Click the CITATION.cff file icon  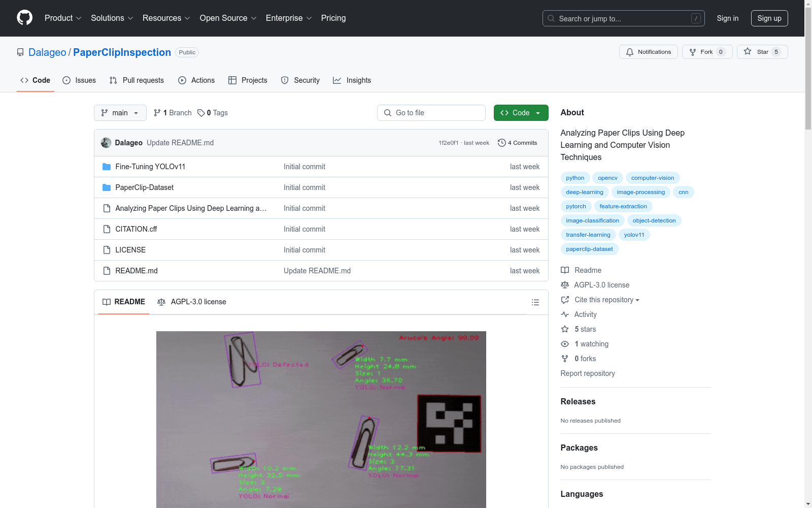tap(107, 229)
